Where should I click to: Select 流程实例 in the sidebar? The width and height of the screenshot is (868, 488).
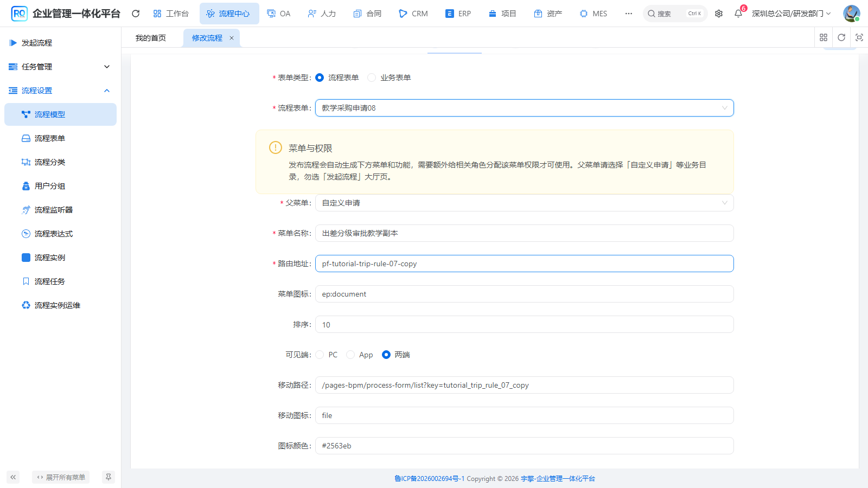pos(60,258)
